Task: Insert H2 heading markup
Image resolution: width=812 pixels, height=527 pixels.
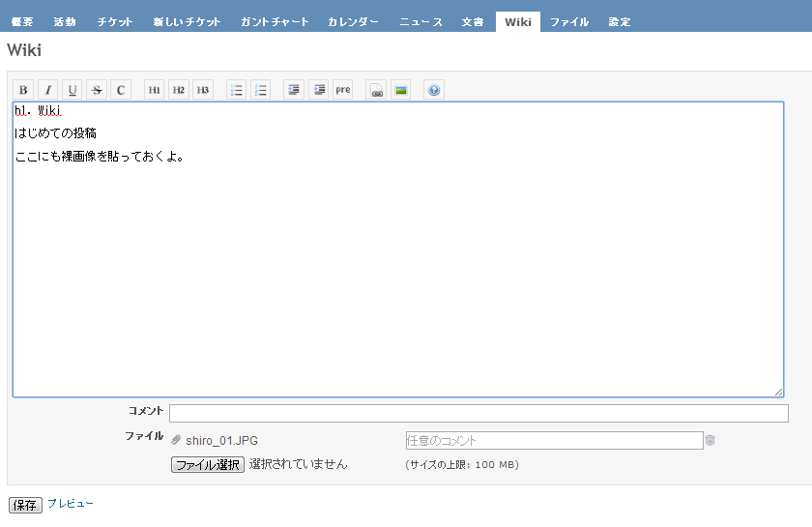Action: pos(179,90)
